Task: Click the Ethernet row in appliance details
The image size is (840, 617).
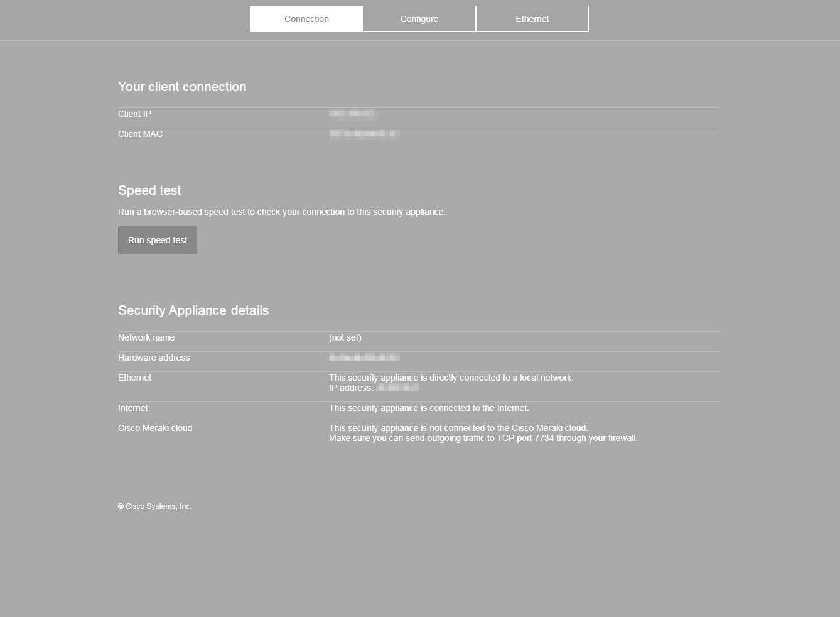Action: [134, 378]
